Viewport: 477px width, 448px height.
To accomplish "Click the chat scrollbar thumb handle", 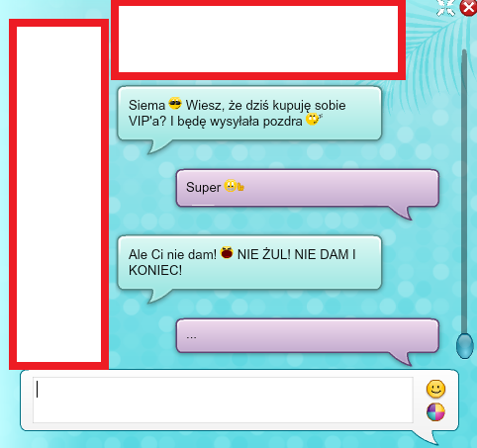I will click(x=464, y=346).
